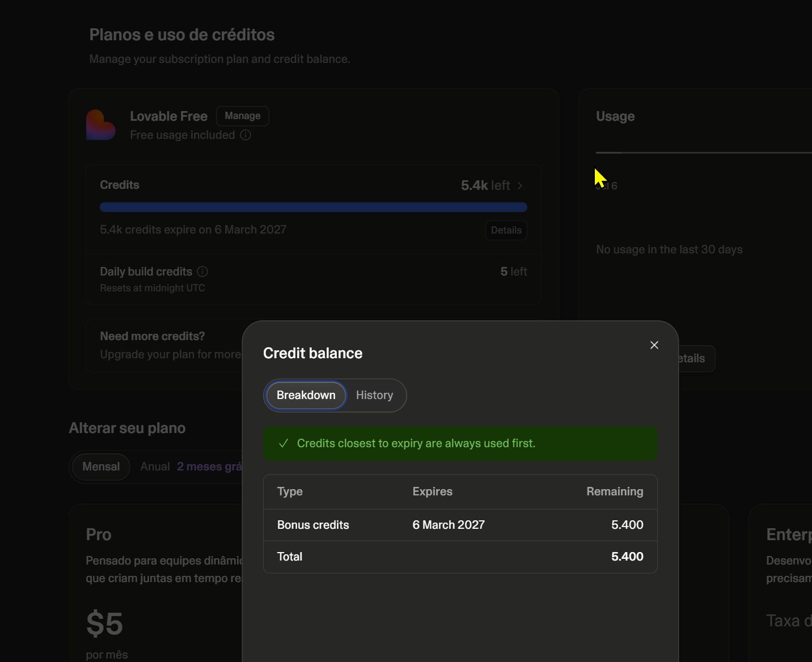Choose the Mensal billing option
This screenshot has height=662, width=812.
(x=101, y=466)
